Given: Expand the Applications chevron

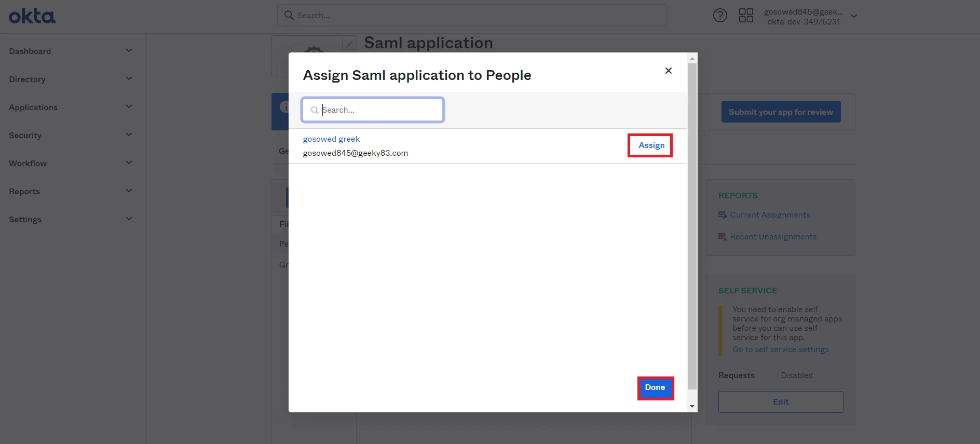Looking at the screenshot, I should tap(129, 106).
